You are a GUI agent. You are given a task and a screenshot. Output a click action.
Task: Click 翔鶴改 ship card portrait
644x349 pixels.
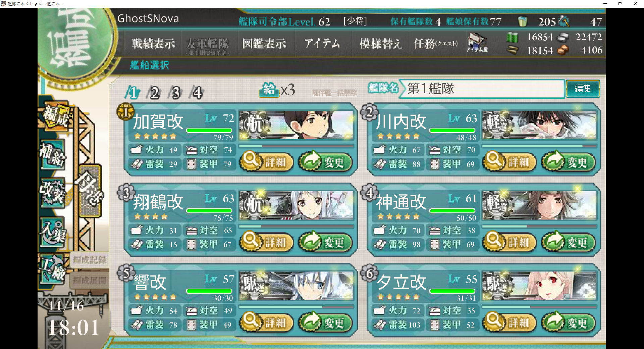(x=297, y=205)
